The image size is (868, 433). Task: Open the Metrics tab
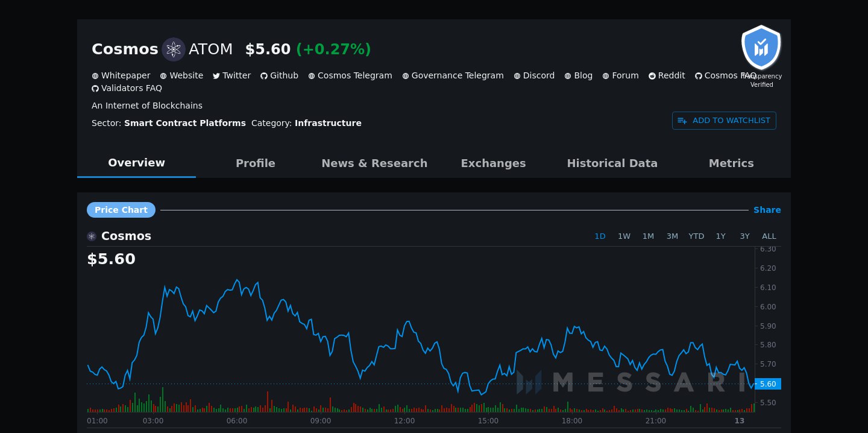tap(731, 163)
